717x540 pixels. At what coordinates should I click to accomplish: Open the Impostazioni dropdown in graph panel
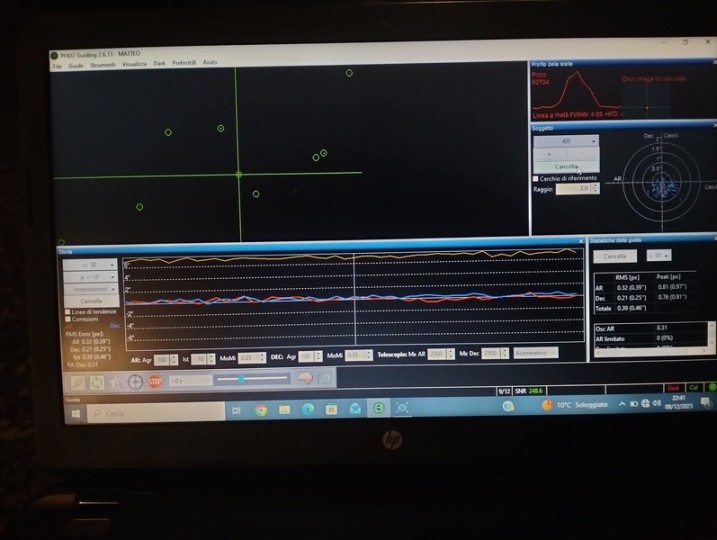[91, 289]
